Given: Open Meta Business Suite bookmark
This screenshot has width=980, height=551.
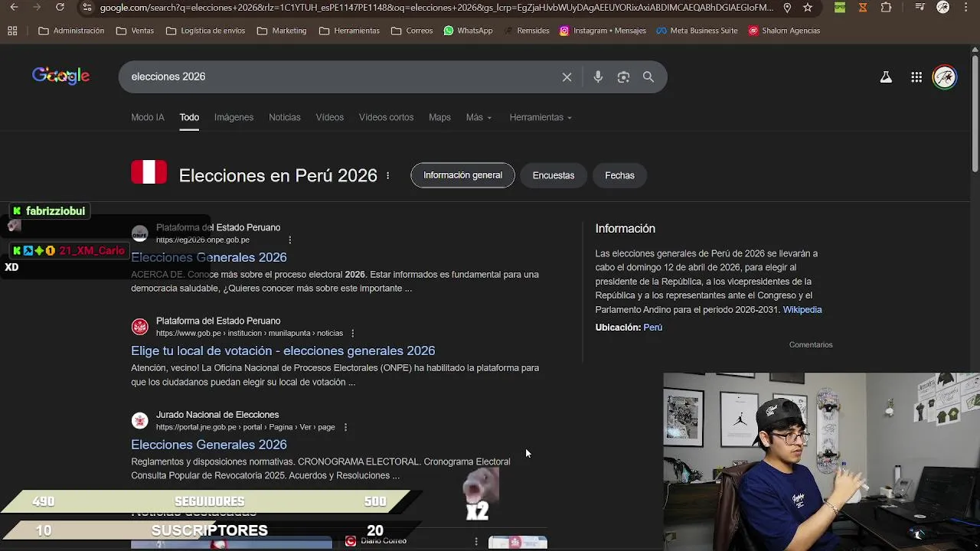Looking at the screenshot, I should (697, 31).
